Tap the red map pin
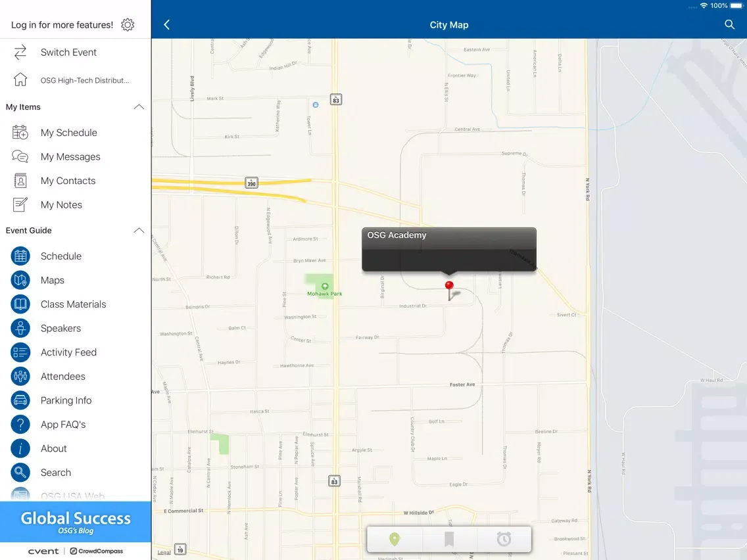 coord(449,290)
